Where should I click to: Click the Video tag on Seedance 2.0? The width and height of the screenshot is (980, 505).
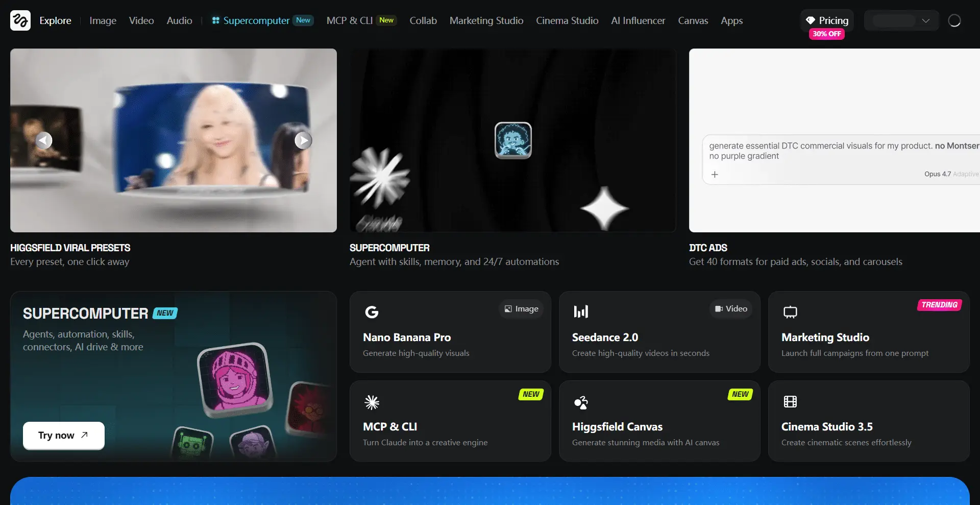click(731, 309)
